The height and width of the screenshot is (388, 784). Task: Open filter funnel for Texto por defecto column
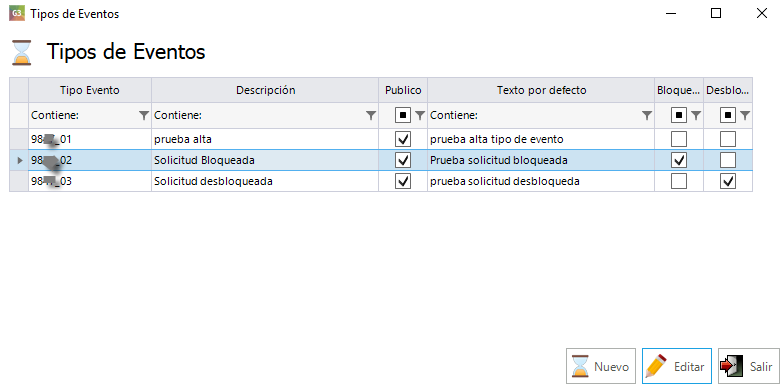pos(647,116)
